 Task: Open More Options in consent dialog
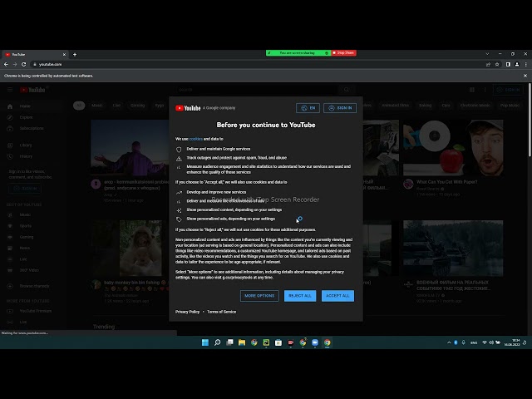(x=259, y=296)
